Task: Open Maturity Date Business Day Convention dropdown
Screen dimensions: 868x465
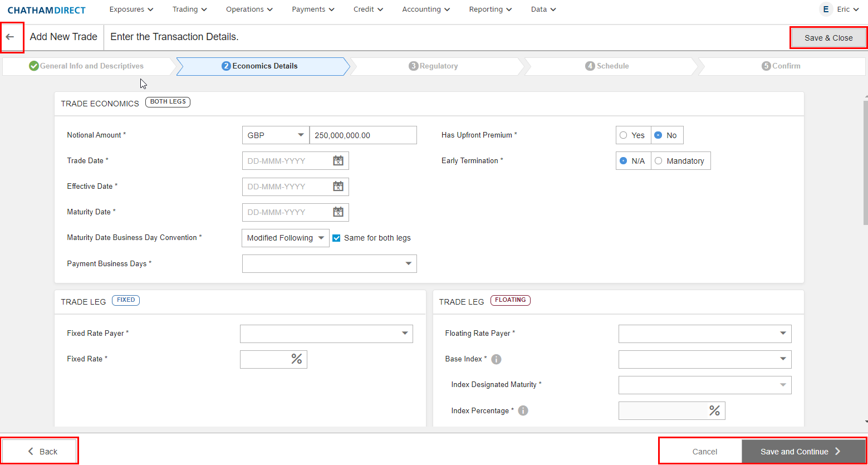Action: coord(286,238)
